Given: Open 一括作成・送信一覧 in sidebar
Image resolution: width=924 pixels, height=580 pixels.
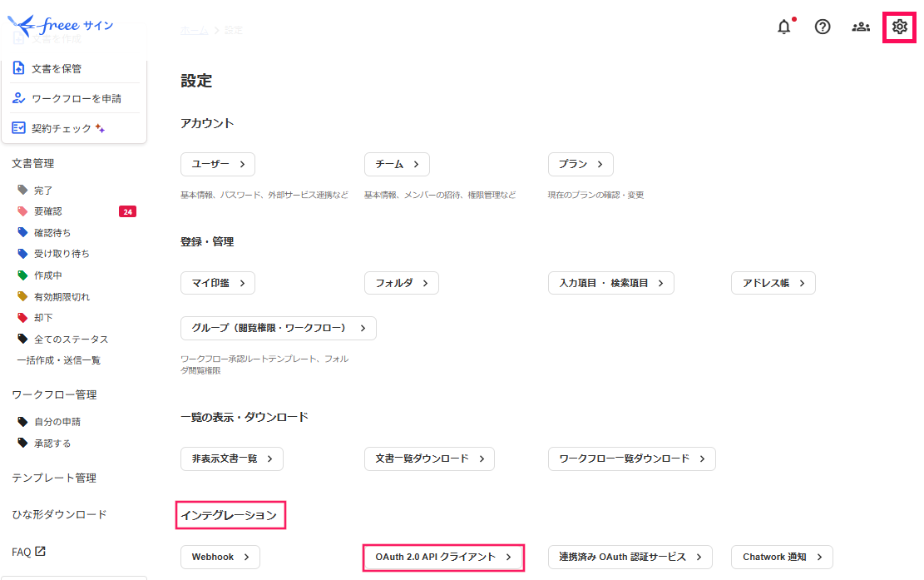Looking at the screenshot, I should tap(59, 360).
